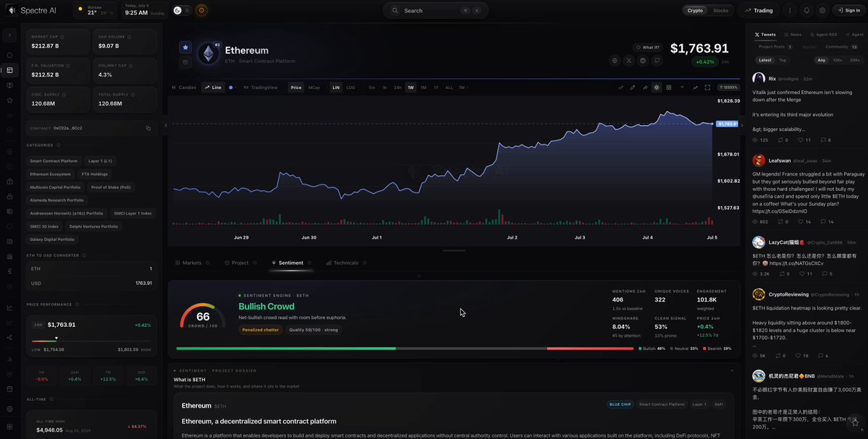Switch to the News tab

click(x=793, y=34)
